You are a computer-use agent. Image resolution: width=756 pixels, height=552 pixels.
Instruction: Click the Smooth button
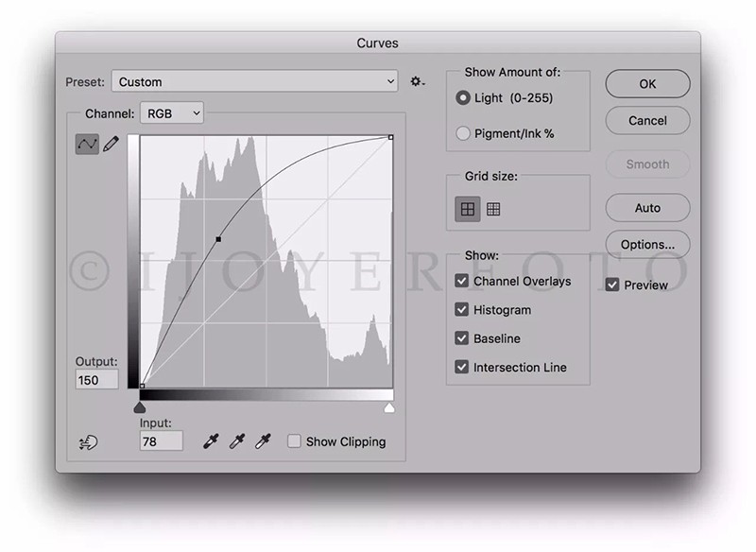647,164
